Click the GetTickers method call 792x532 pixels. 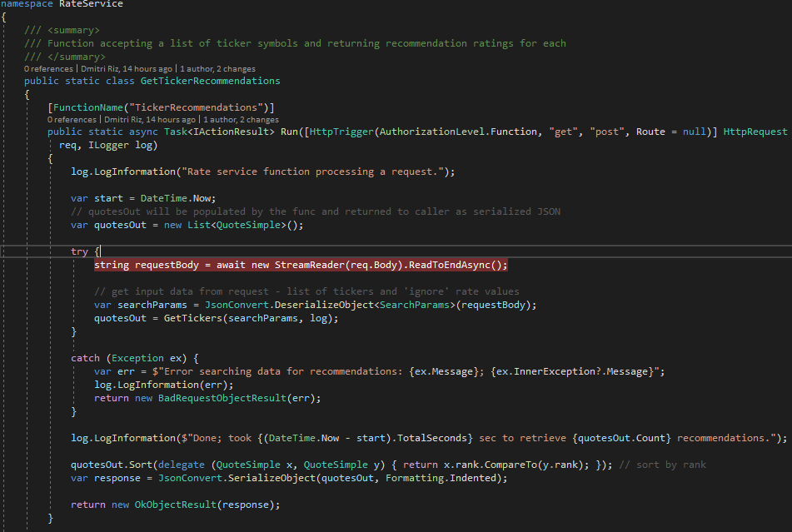(193, 319)
